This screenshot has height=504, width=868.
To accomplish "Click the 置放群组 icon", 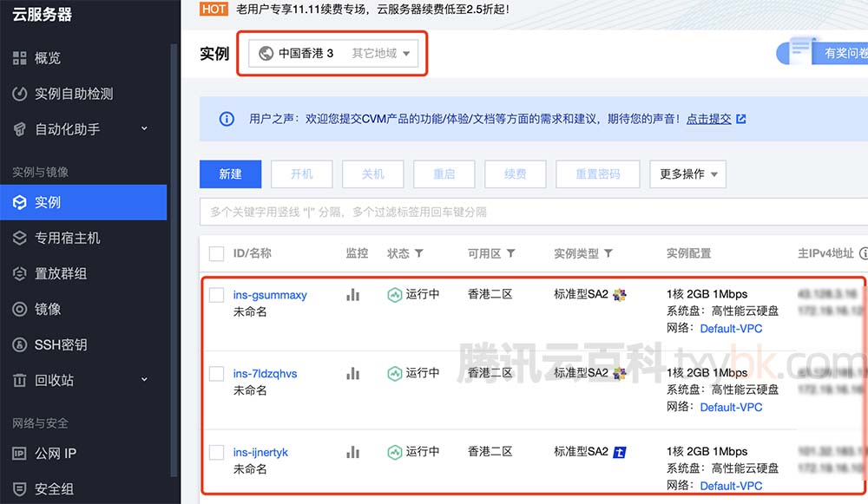I will (19, 273).
